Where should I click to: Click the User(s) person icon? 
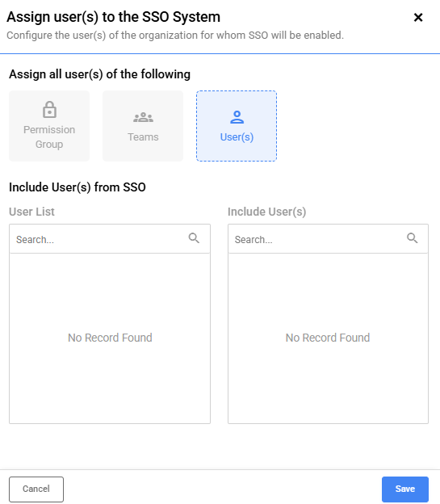point(237,117)
